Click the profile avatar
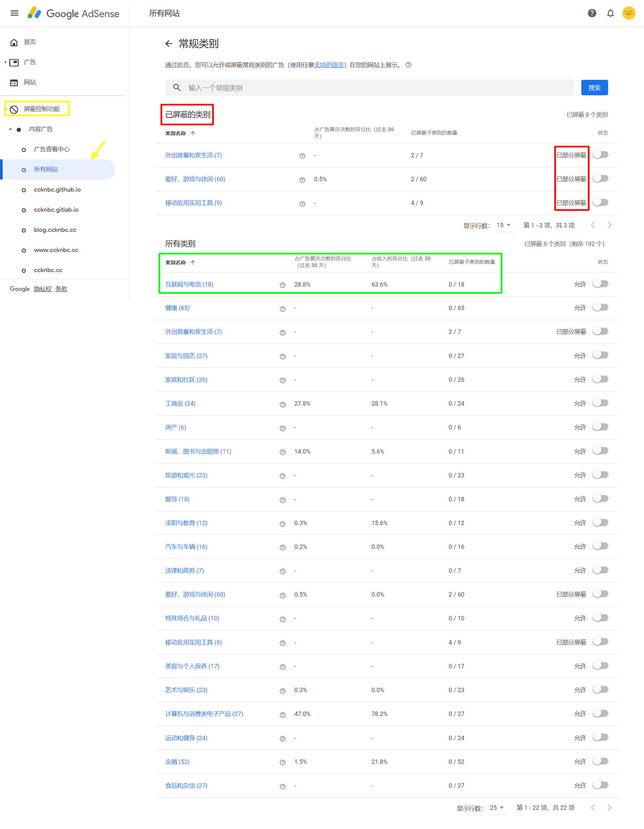This screenshot has height=829, width=644. click(x=629, y=13)
